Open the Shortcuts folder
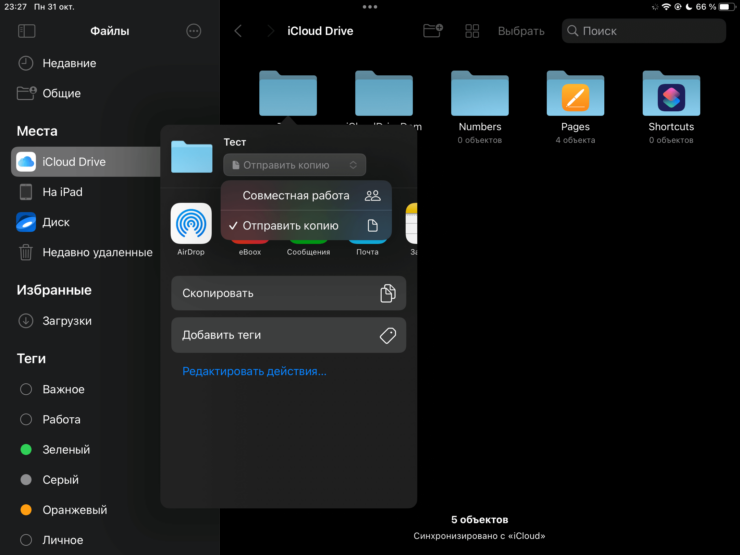Viewport: 740px width, 555px height. pyautogui.click(x=671, y=95)
